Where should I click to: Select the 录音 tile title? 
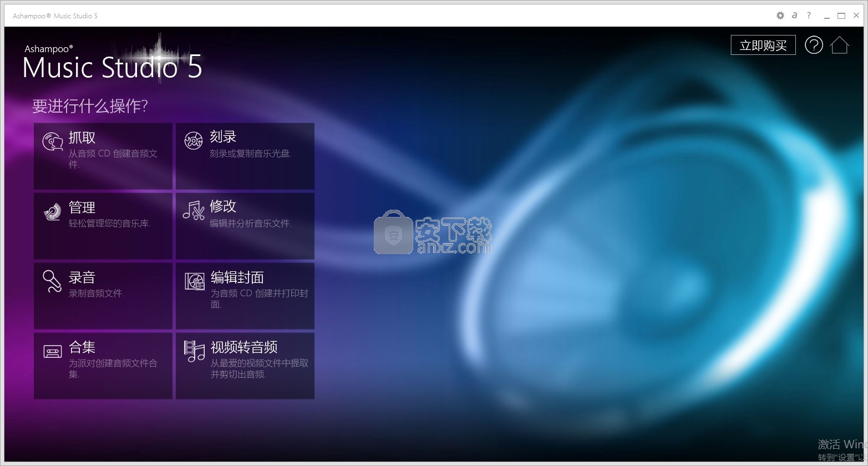coord(82,277)
